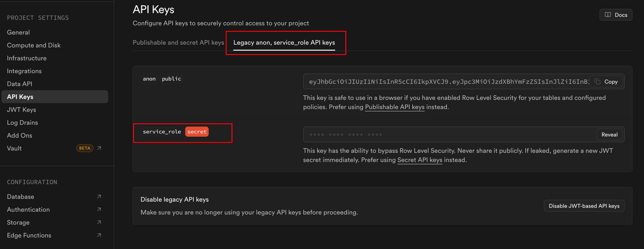
Task: Click the copy icon for anon key
Action: [x=597, y=82]
